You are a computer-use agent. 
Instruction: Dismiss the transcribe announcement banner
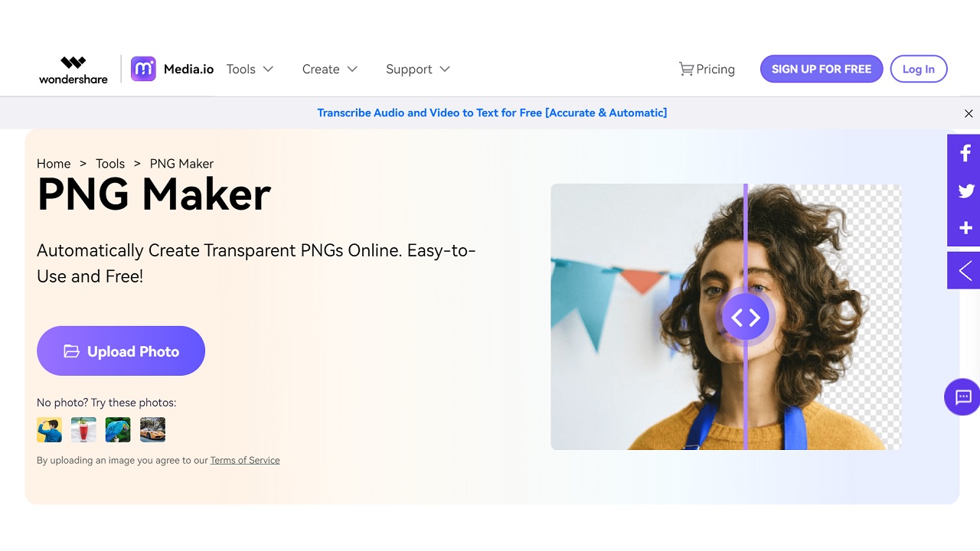[x=969, y=113]
